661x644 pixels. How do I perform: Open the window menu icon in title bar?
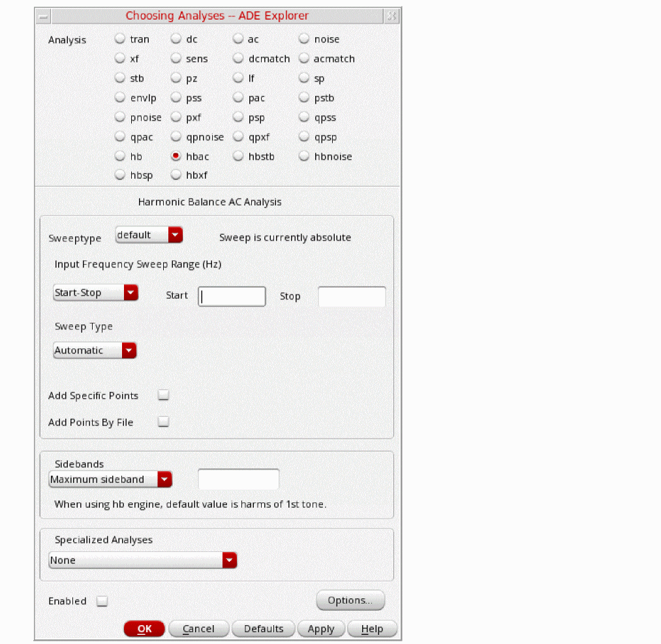(43, 16)
